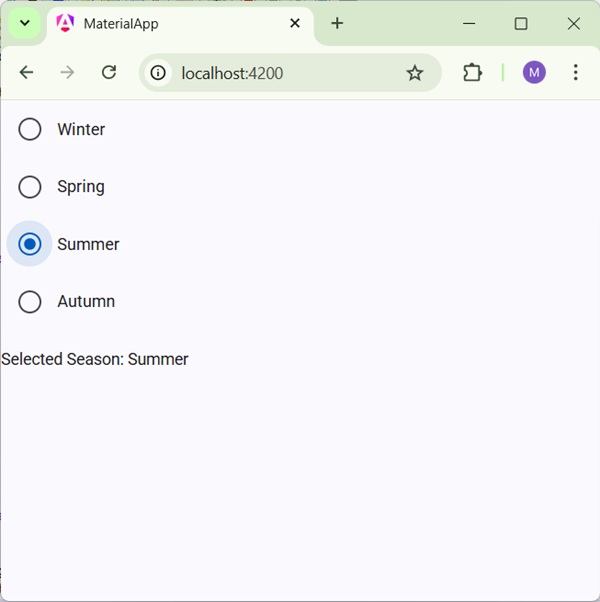The image size is (600, 602).
Task: Reload the current page
Action: pyautogui.click(x=110, y=72)
